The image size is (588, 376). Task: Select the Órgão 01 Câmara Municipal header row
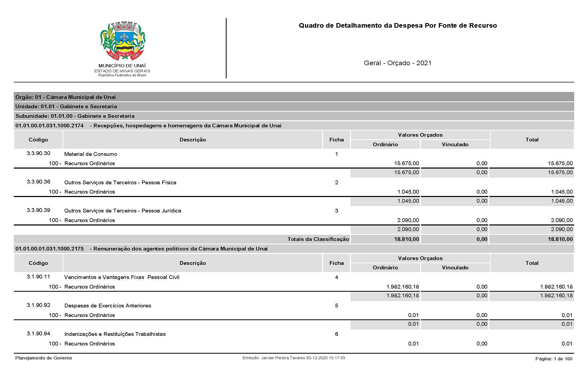coord(66,97)
